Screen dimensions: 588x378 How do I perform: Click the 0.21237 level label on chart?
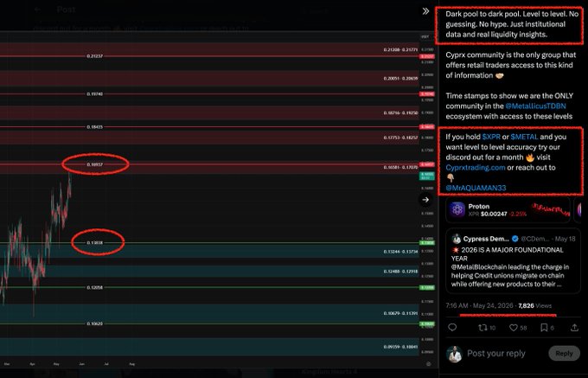click(x=94, y=56)
